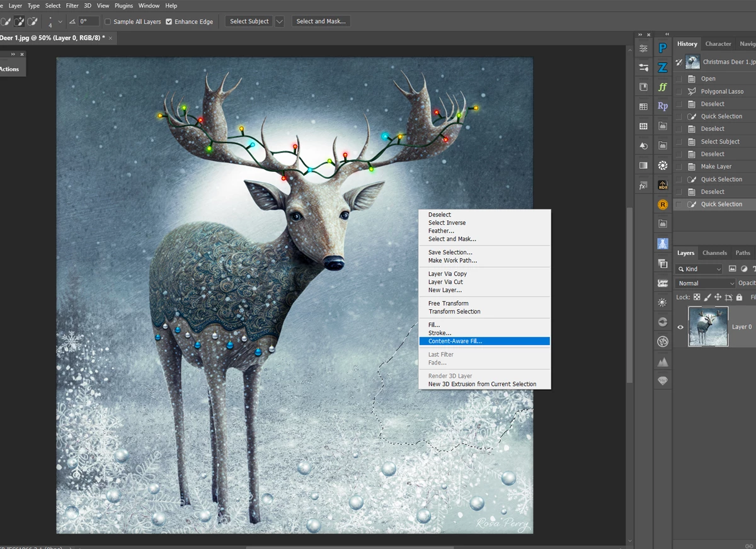Open the blue fly plugin icon
Image resolution: width=756 pixels, height=549 pixels.
pos(663,244)
